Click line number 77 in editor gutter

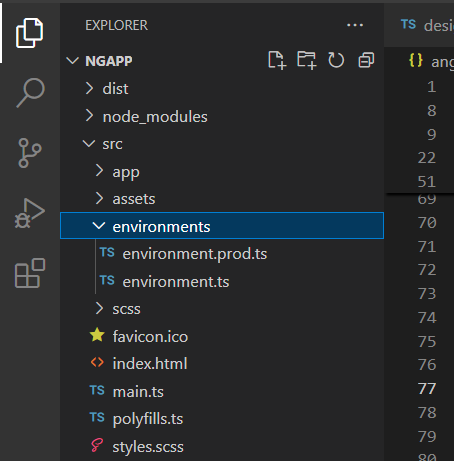coord(427,389)
